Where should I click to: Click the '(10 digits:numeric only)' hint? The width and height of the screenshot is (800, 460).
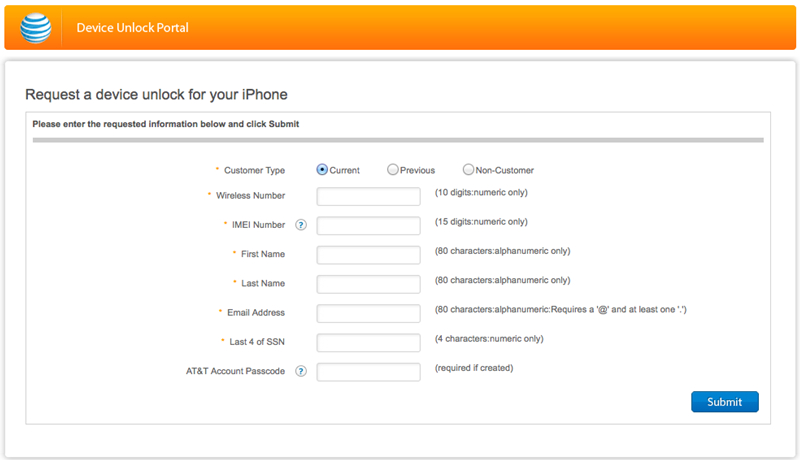(x=481, y=192)
